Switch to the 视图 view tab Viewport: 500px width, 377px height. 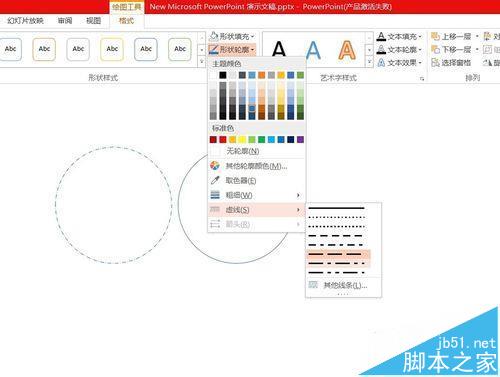[93, 21]
